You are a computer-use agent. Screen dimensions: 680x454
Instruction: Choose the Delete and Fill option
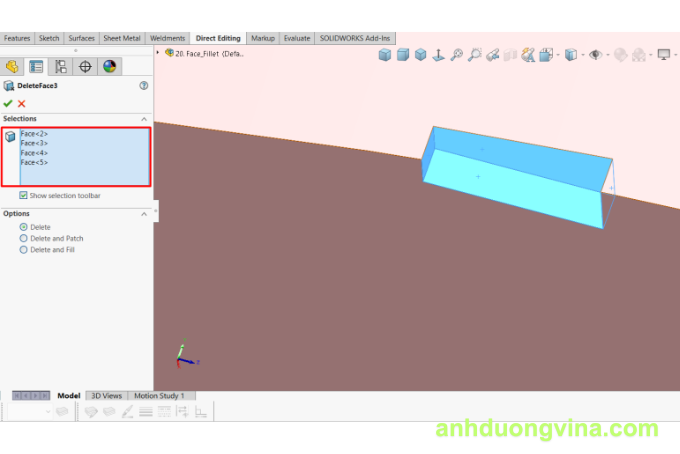pyautogui.click(x=24, y=249)
